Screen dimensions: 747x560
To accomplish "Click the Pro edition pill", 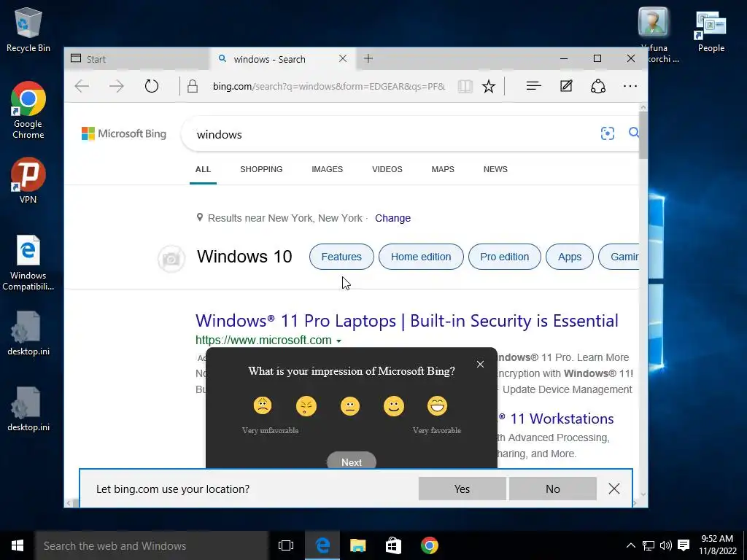I will pos(505,257).
